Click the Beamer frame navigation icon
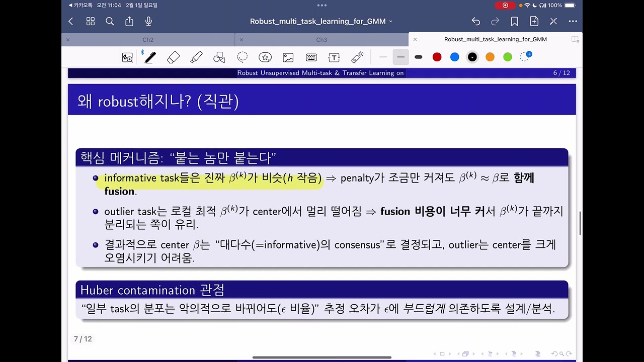This screenshot has width=644, height=362. click(465, 354)
